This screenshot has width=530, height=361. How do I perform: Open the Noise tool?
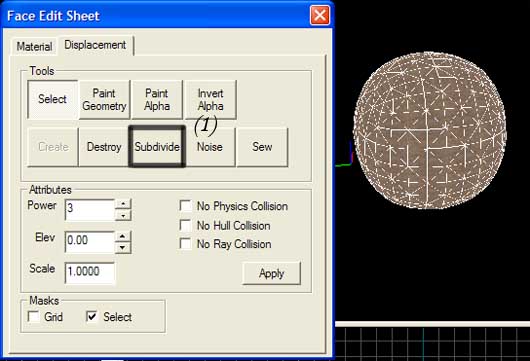pyautogui.click(x=210, y=147)
